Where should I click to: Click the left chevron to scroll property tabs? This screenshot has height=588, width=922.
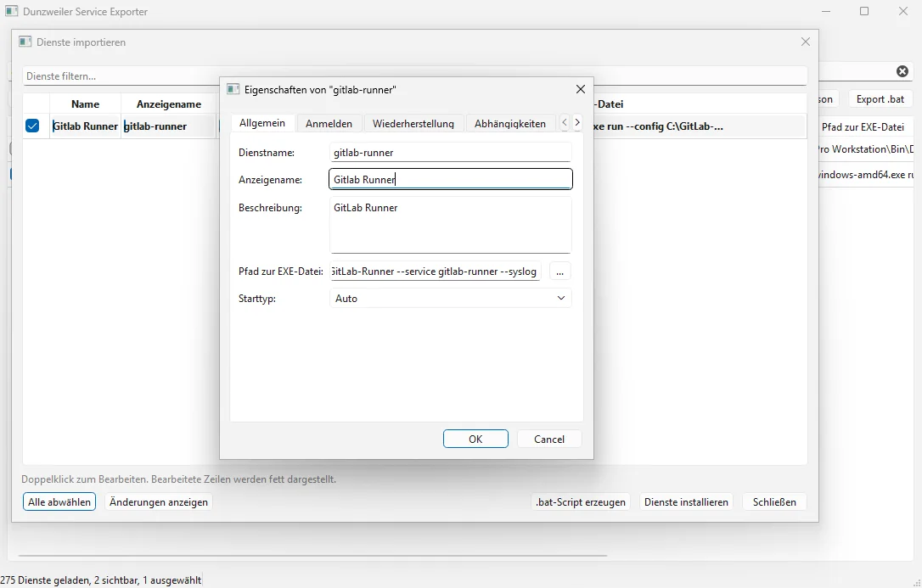(564, 122)
